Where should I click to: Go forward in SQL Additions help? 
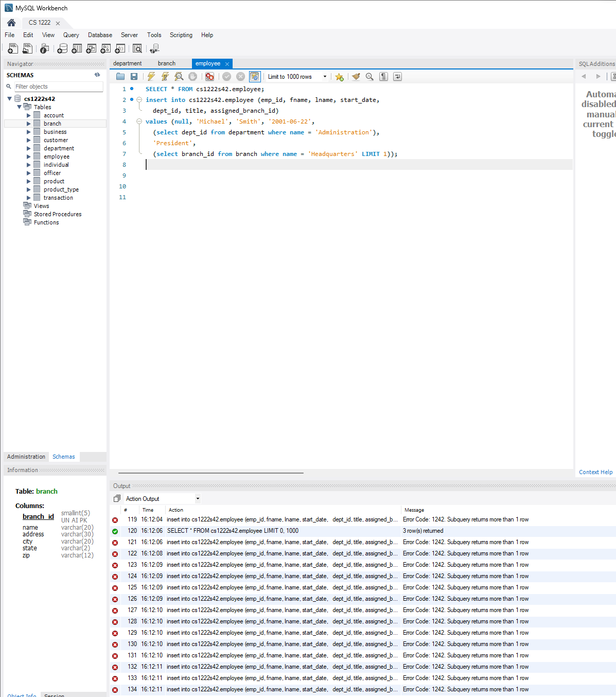pos(598,76)
